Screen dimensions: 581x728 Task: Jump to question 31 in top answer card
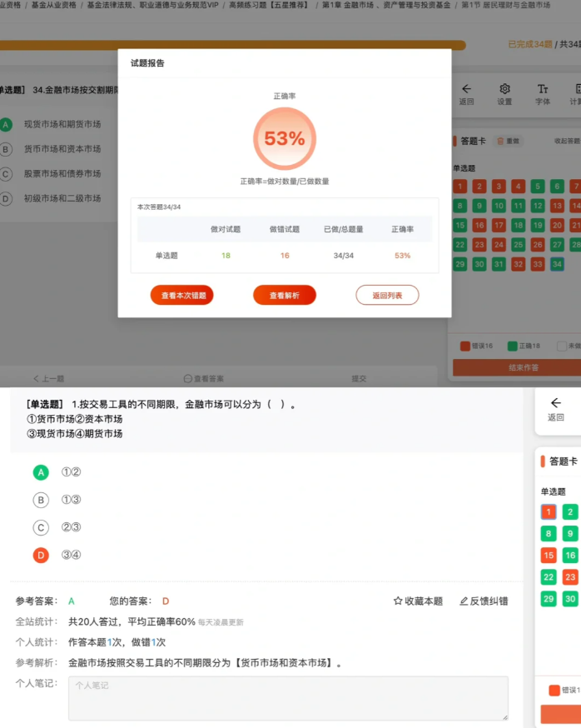pos(499,264)
